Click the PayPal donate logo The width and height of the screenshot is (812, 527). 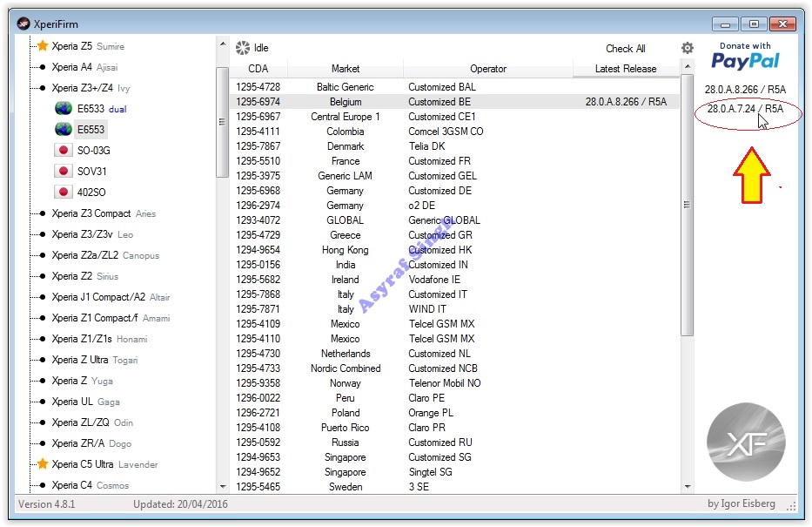[x=745, y=56]
